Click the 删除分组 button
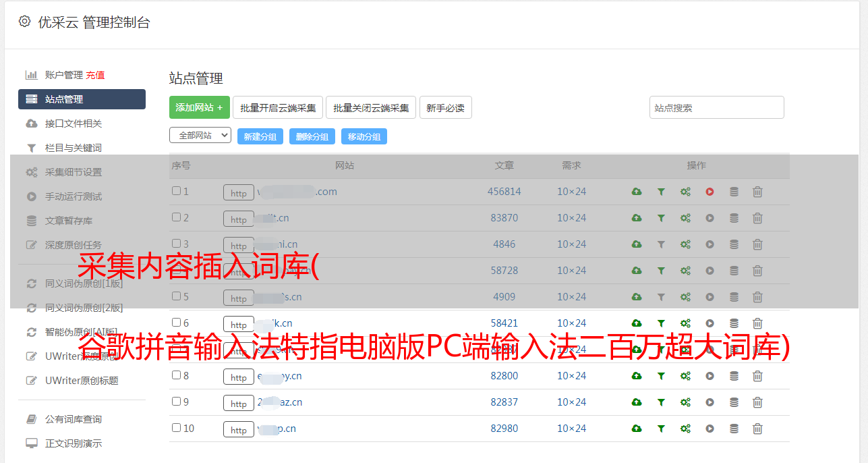This screenshot has width=868, height=463. 312,136
